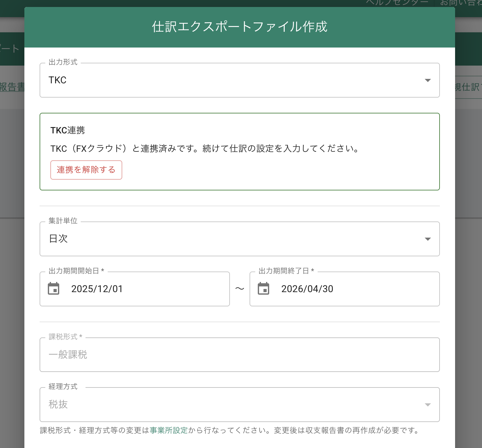Open the 事業所設定 link
Image resolution: width=482 pixels, height=448 pixels.
[169, 430]
